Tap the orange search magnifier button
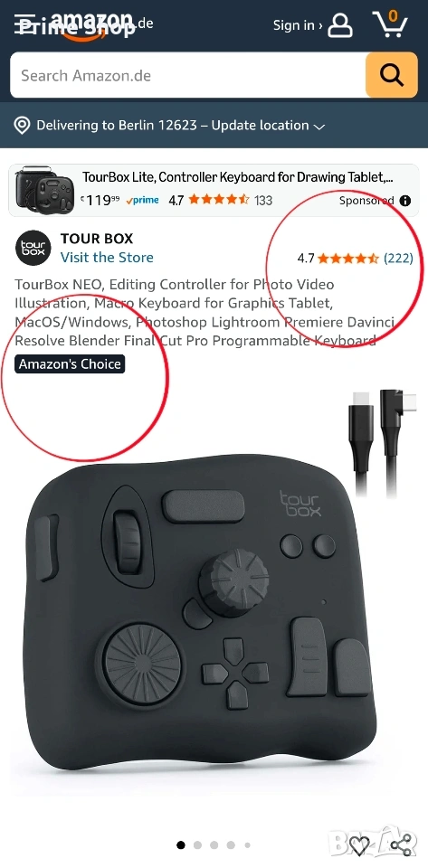The height and width of the screenshot is (868, 428). 392,75
